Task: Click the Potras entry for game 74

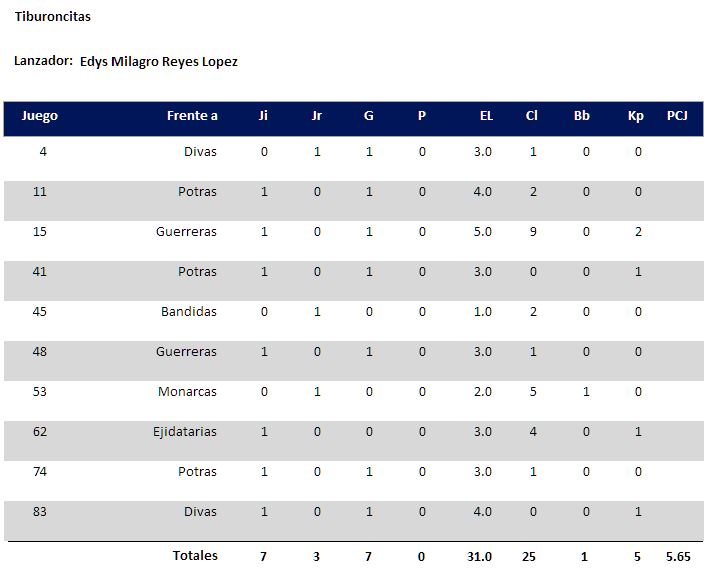Action: 197,472
